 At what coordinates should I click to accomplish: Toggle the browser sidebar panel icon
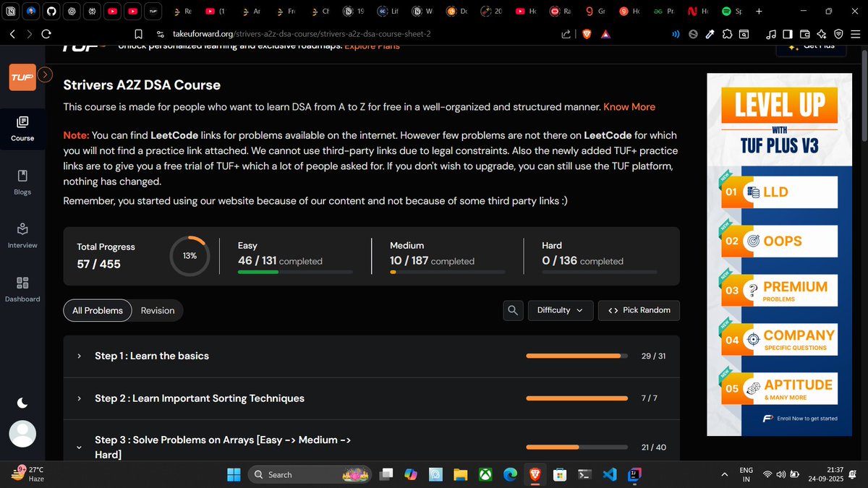pyautogui.click(x=788, y=34)
